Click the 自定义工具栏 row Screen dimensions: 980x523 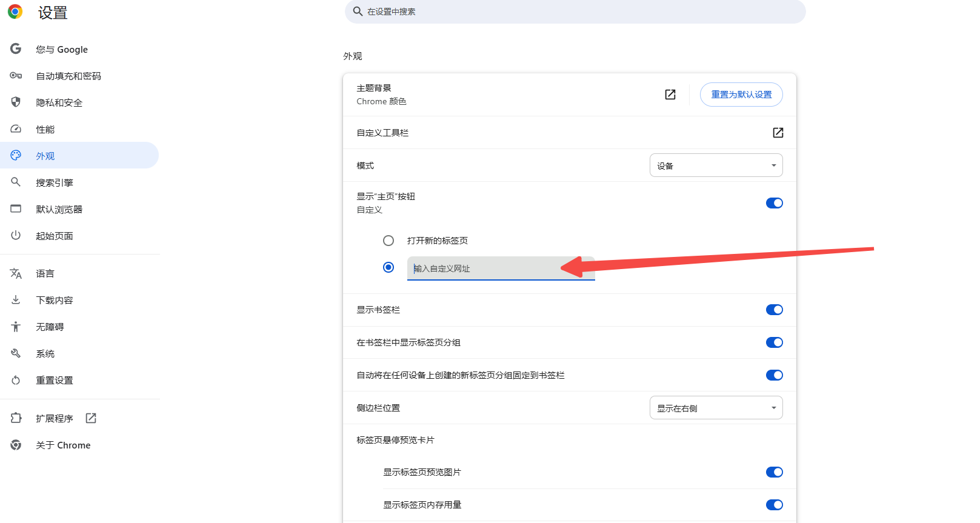[570, 133]
